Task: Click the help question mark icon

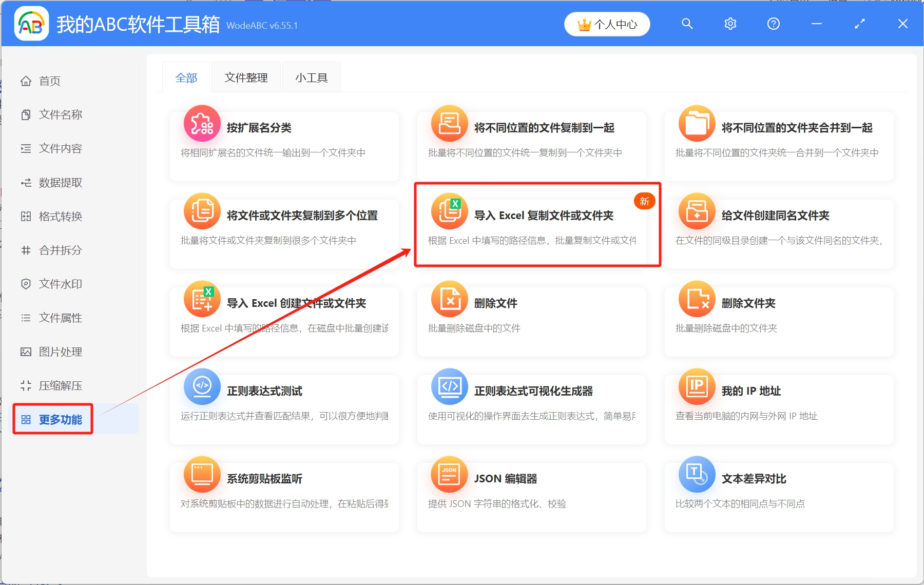Action: [x=773, y=24]
